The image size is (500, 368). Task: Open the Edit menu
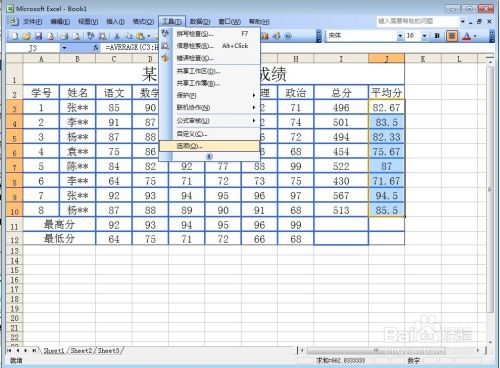[x=60, y=21]
